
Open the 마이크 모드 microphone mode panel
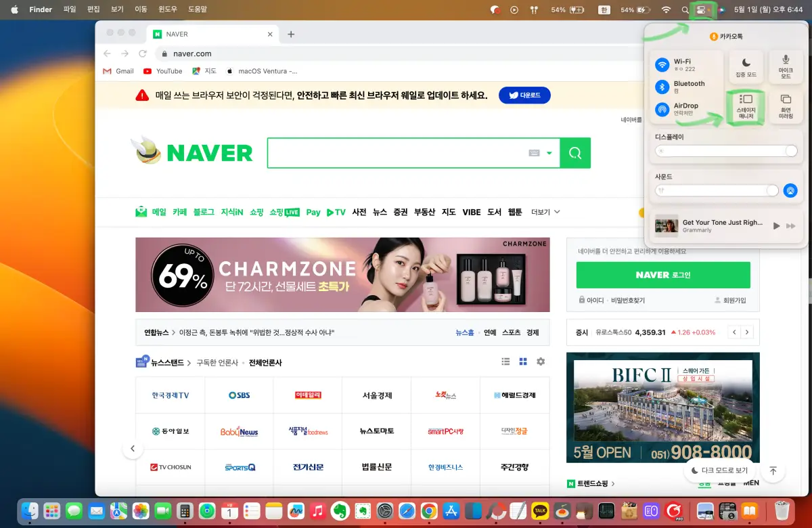coord(785,66)
